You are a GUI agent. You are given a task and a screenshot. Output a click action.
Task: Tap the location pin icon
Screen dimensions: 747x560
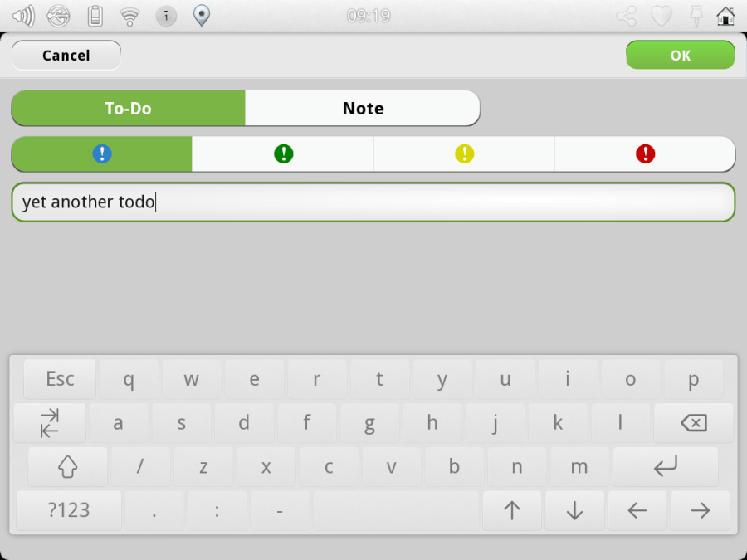tap(202, 16)
